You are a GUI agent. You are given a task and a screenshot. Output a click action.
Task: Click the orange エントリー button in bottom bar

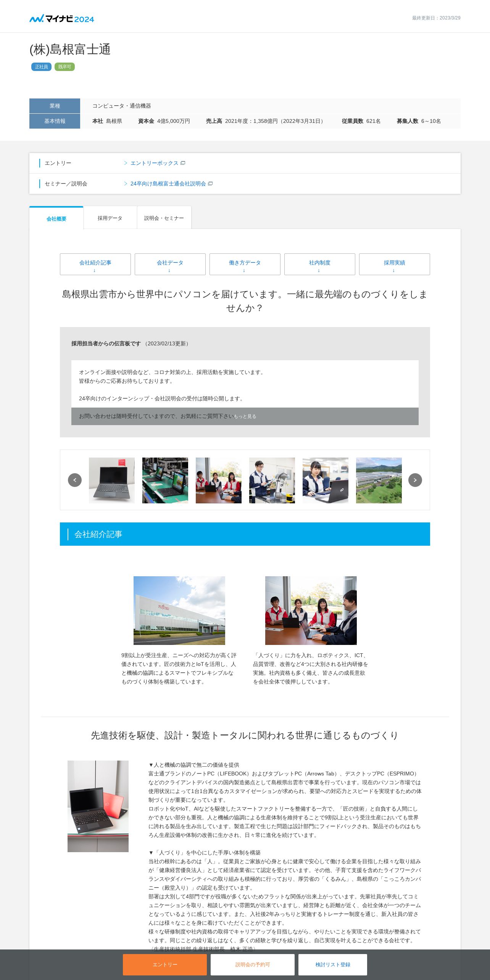point(165,964)
